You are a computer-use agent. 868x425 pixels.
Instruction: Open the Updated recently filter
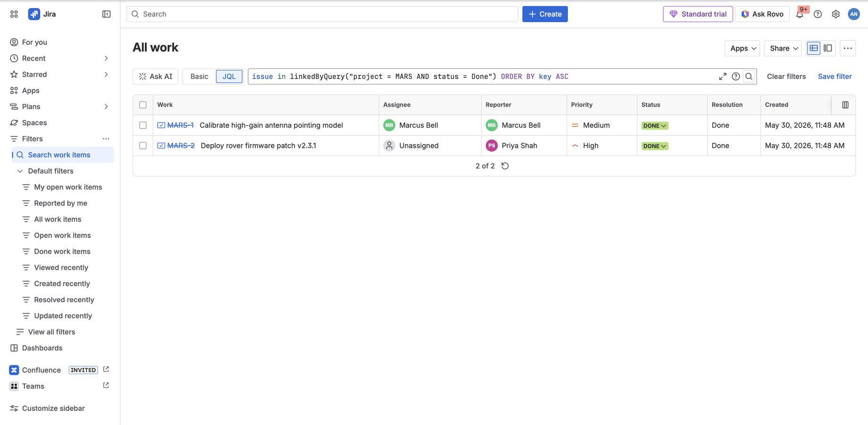tap(63, 315)
